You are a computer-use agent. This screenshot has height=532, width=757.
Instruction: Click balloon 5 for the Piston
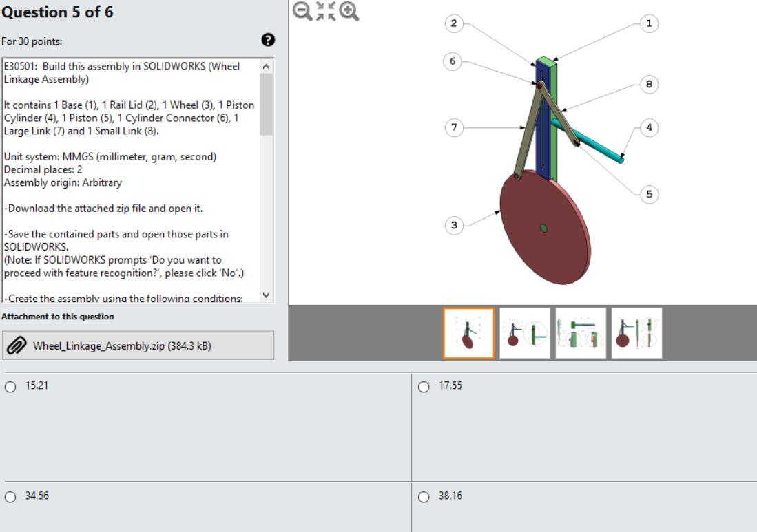point(649,194)
